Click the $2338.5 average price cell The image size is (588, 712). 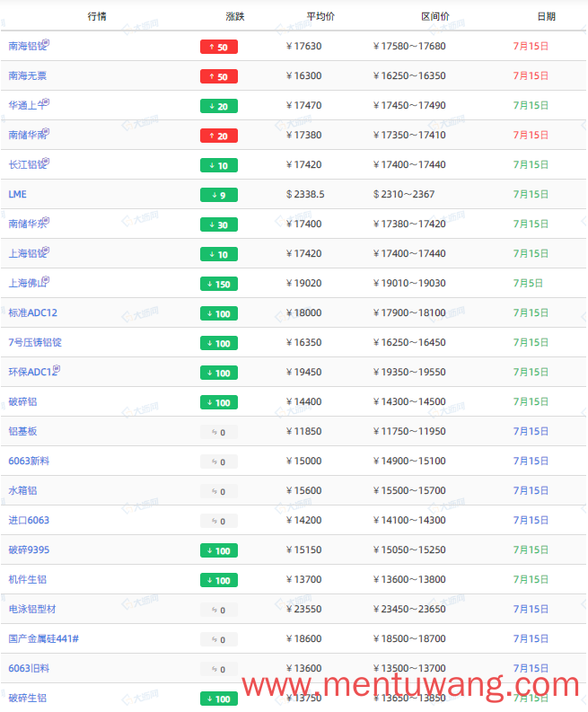305,194
